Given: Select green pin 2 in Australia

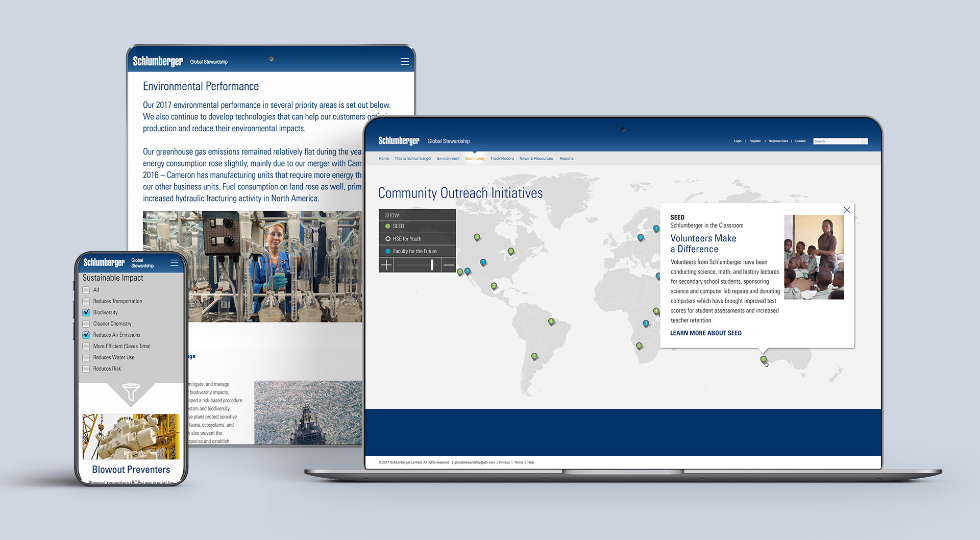Looking at the screenshot, I should [x=764, y=359].
